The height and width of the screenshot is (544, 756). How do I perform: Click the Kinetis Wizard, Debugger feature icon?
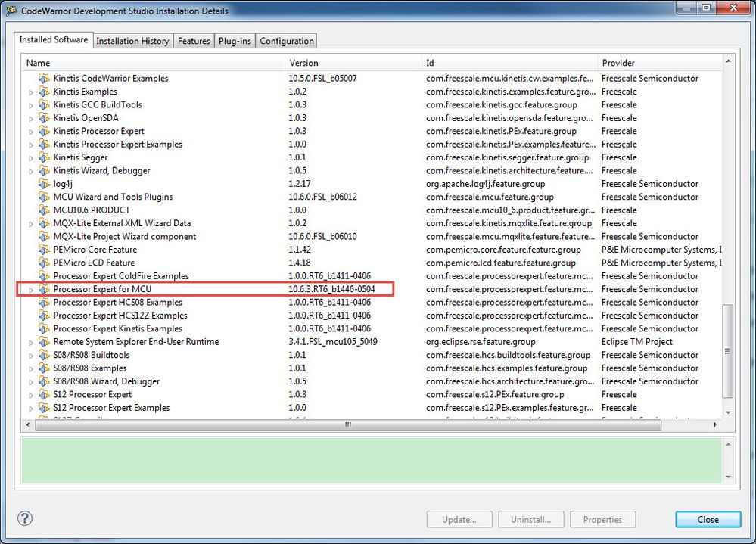(x=44, y=170)
